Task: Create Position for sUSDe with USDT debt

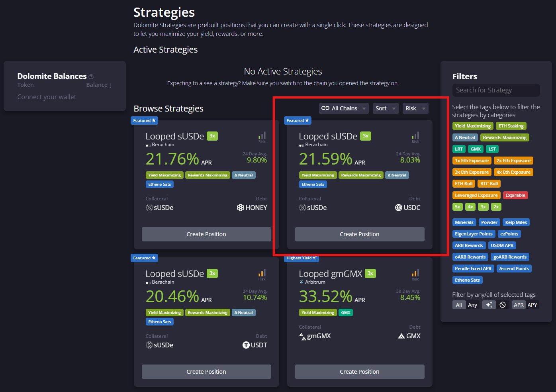Action: tap(206, 372)
